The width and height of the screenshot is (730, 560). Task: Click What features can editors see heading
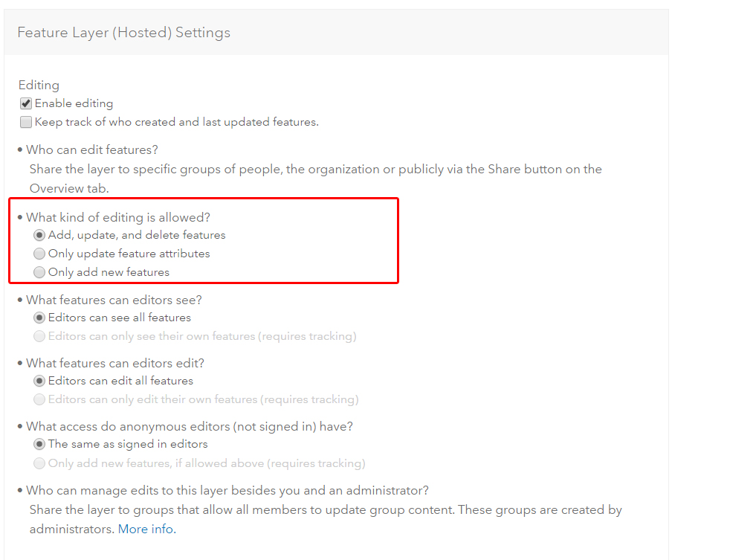pos(114,300)
